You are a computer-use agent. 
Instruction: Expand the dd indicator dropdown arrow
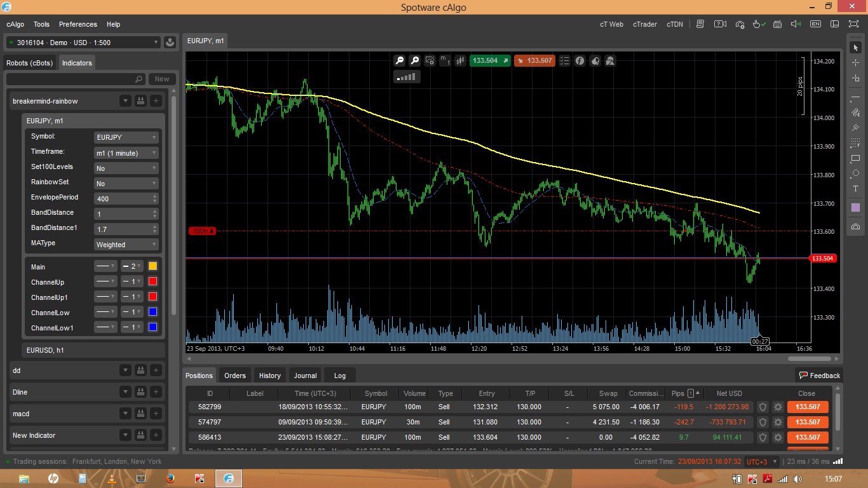(x=125, y=370)
